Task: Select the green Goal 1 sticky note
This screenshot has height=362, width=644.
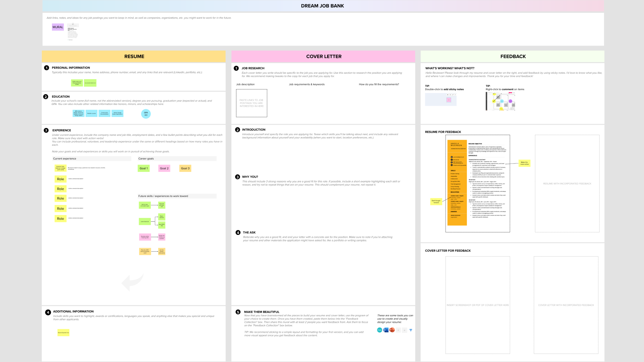Action: pos(144,168)
